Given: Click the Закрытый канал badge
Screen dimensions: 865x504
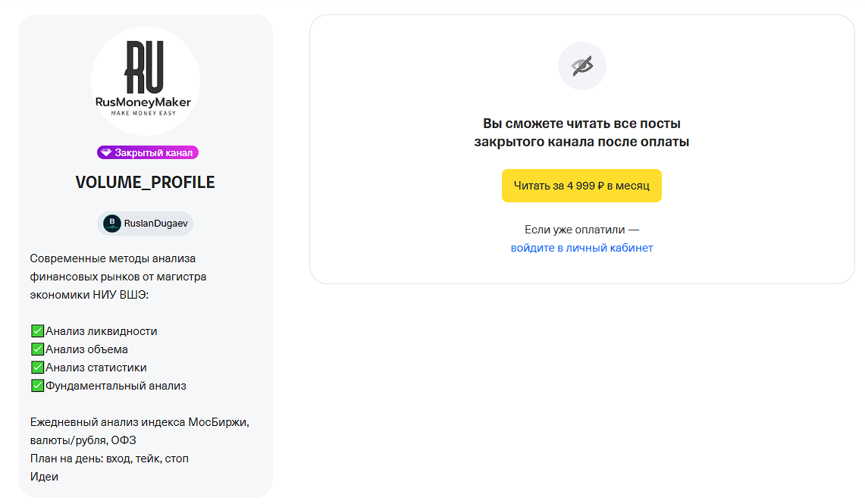Looking at the screenshot, I should [x=147, y=153].
